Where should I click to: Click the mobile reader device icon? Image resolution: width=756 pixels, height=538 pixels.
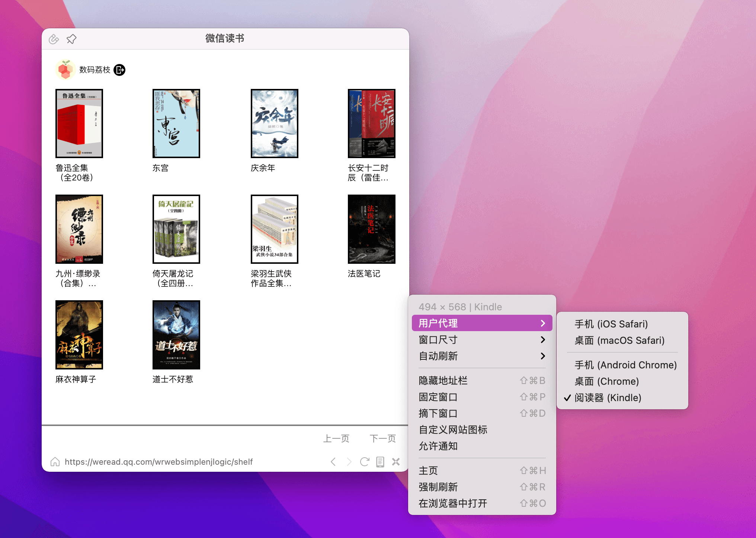coord(380,461)
